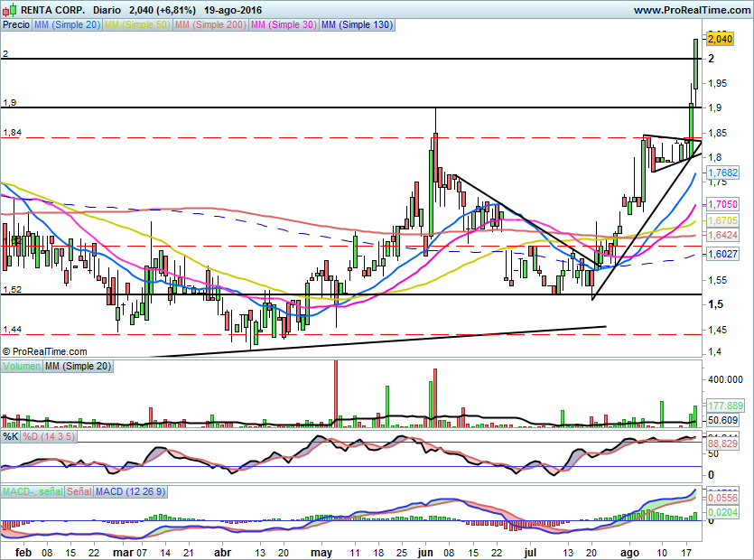Select MM (Simple 20) in price legend
754x560 pixels.
click(x=67, y=24)
